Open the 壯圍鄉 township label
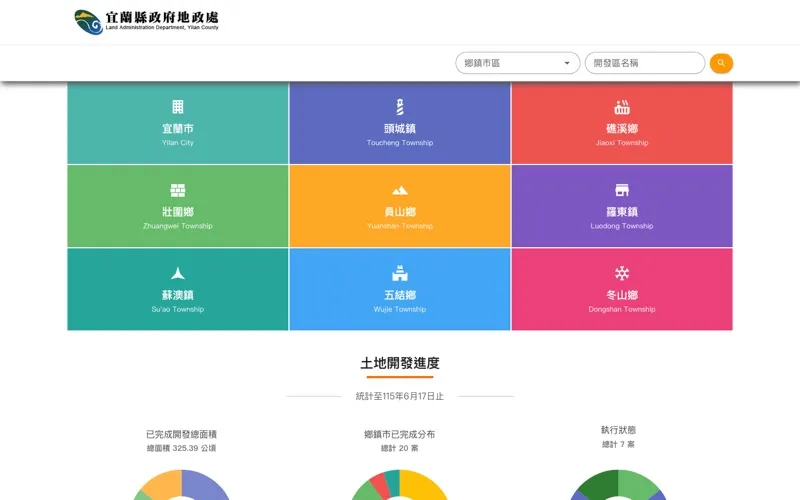Viewport: 800px width, 500px height. [178, 212]
